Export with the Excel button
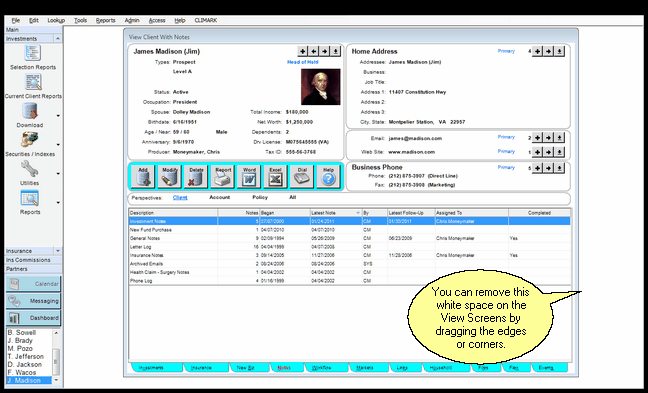648x393 pixels. coord(275,177)
